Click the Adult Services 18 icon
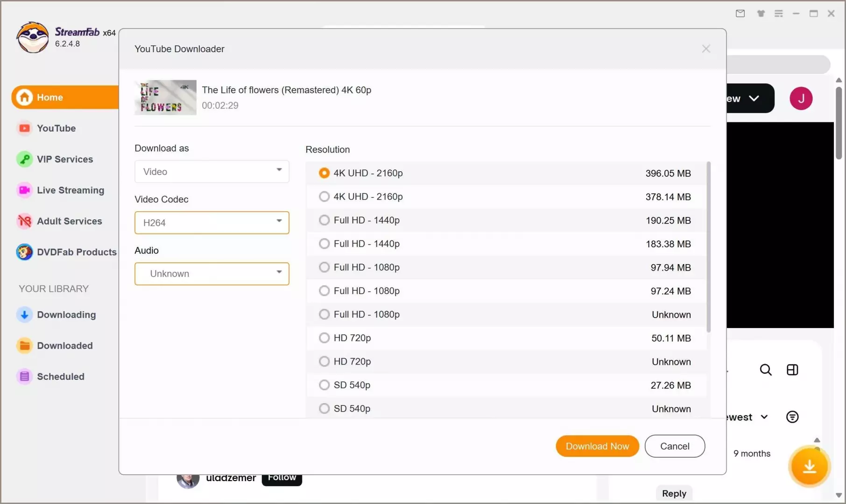 [24, 221]
